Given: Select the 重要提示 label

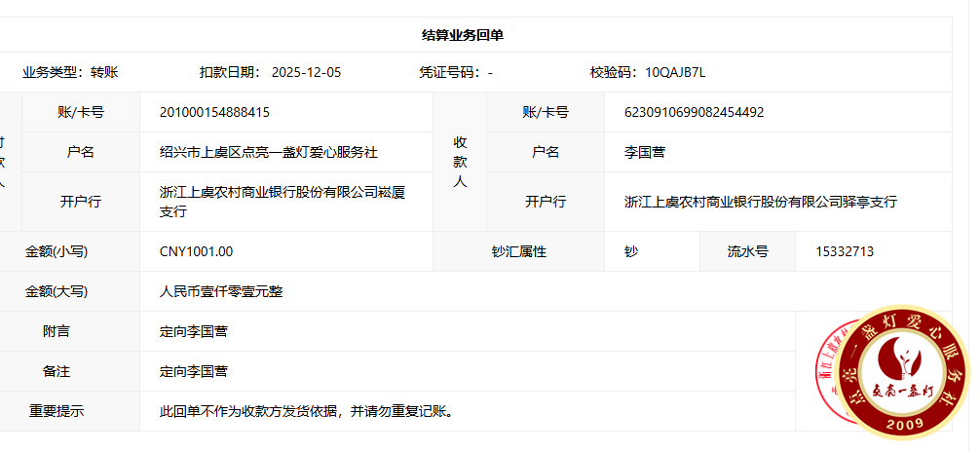Looking at the screenshot, I should tap(57, 411).
